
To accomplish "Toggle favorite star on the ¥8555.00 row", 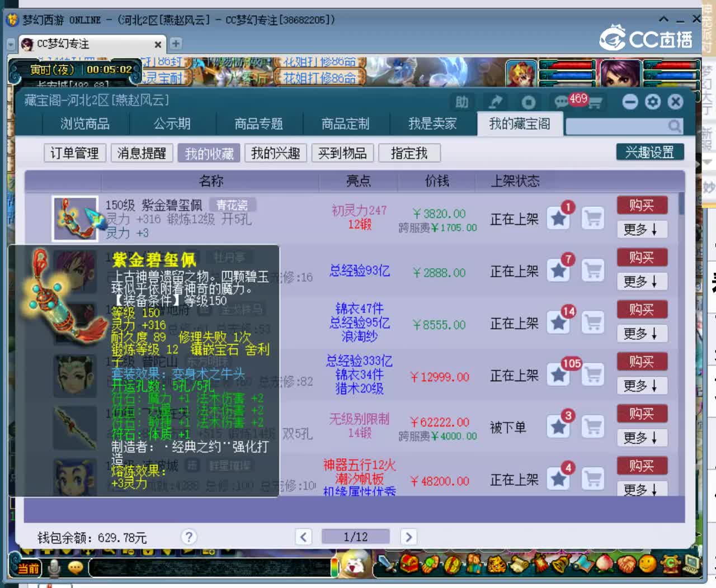I will pyautogui.click(x=558, y=323).
